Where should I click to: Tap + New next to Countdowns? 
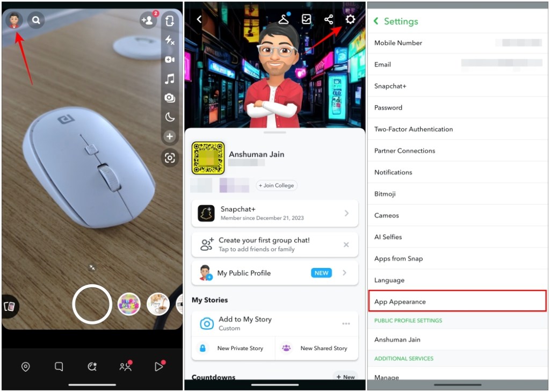click(x=345, y=376)
